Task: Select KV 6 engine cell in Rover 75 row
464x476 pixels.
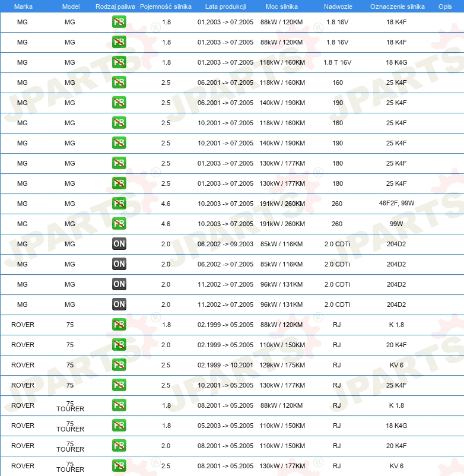Action: pos(396,365)
